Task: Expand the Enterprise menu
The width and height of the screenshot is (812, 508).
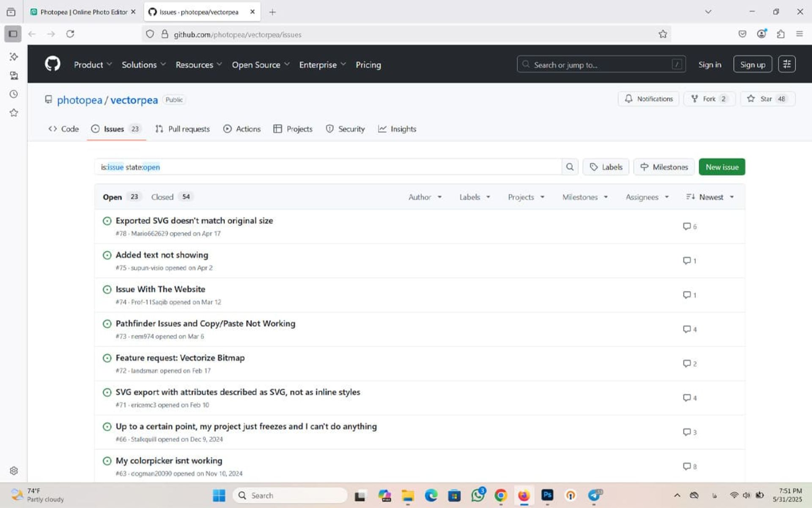Action: click(322, 65)
